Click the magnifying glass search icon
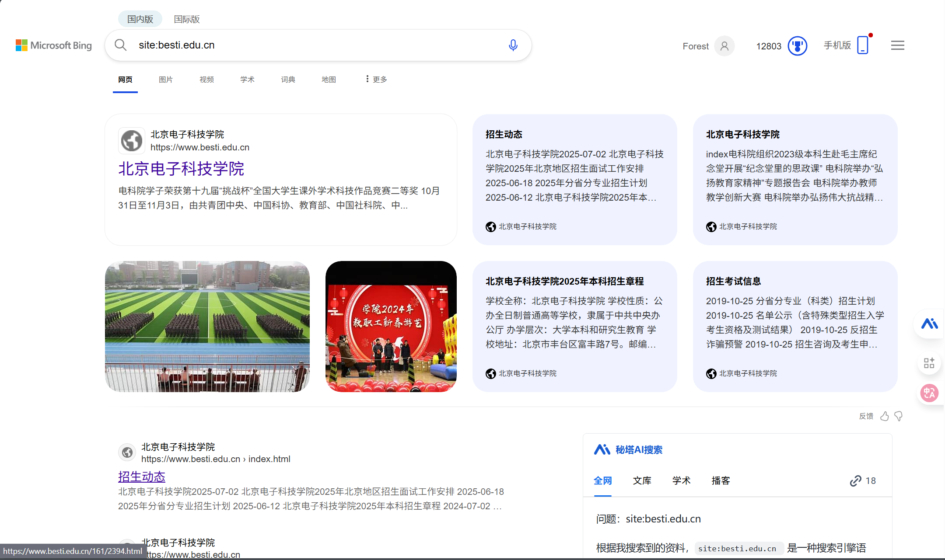The image size is (945, 560). tap(120, 45)
